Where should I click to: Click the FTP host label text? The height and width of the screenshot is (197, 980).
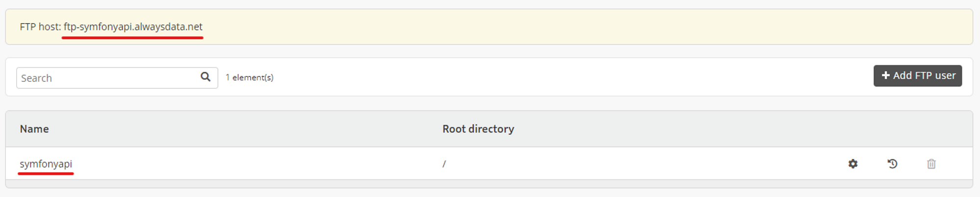coord(40,26)
